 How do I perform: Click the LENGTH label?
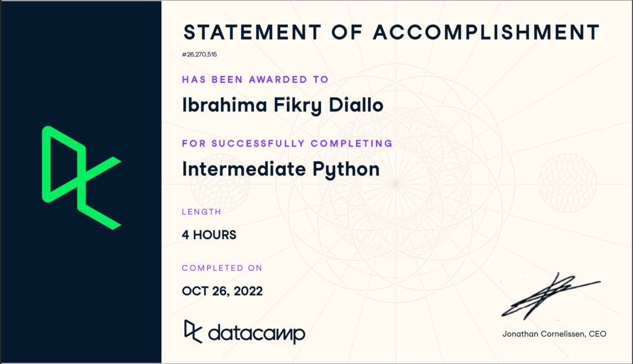(201, 212)
